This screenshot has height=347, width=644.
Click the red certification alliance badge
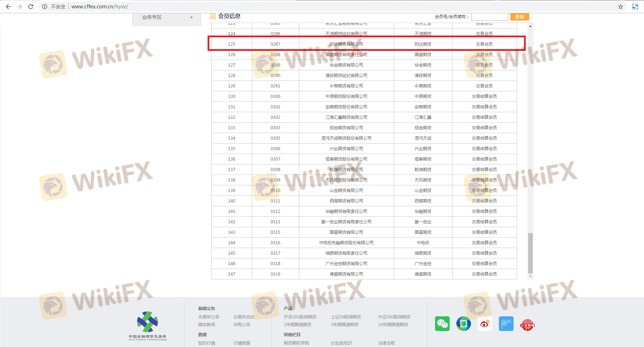(527, 325)
